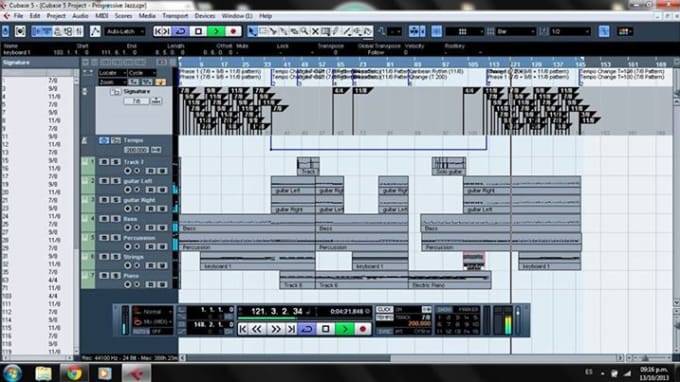Open the Edit menu
Screen dimensions: 680x382
click(x=35, y=16)
